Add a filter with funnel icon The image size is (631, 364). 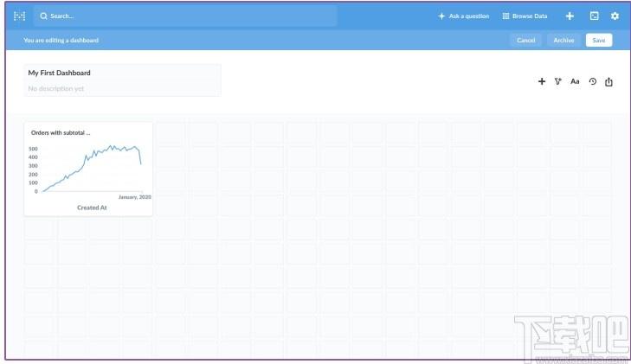[x=557, y=81]
